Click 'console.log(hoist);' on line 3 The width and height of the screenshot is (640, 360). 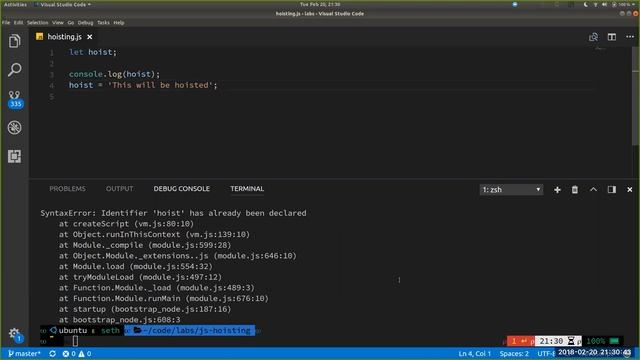coord(114,74)
